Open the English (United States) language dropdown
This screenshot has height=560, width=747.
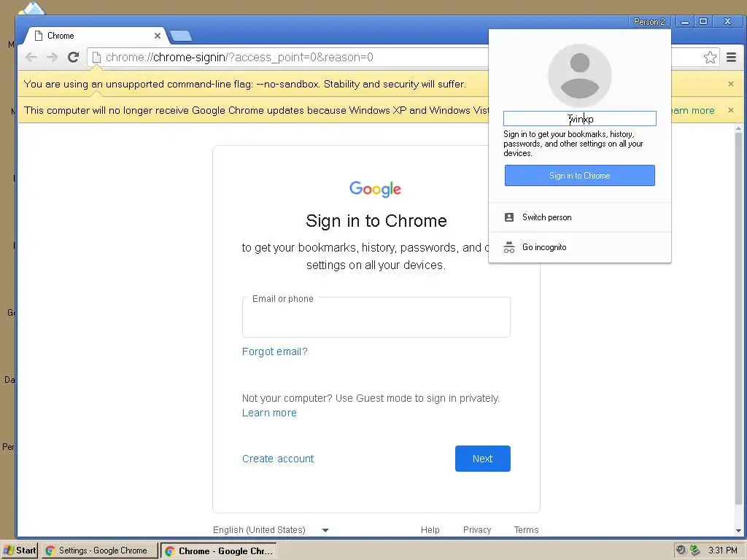click(271, 530)
